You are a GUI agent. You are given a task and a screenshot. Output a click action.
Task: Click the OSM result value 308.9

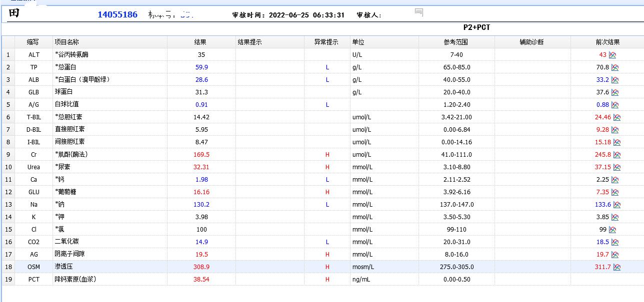(x=201, y=267)
